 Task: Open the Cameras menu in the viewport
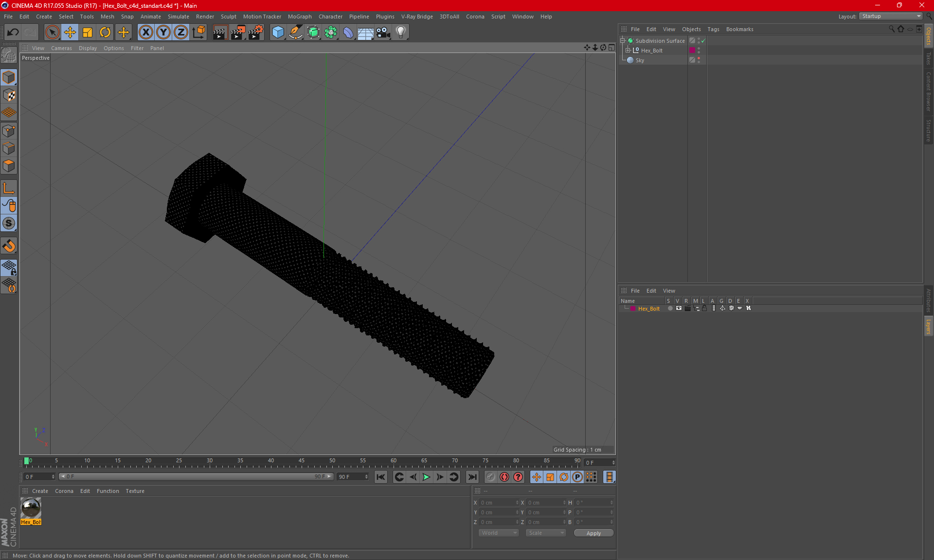(x=61, y=48)
